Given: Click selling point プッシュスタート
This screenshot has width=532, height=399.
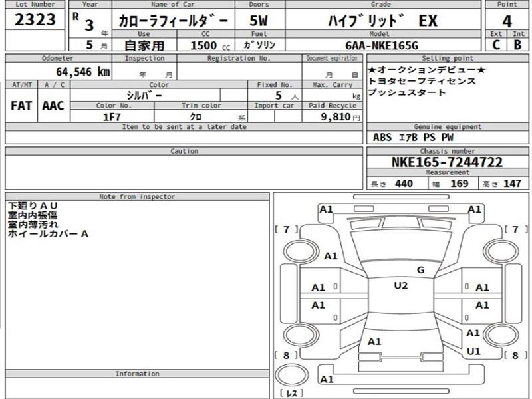Looking at the screenshot, I should tap(406, 92).
